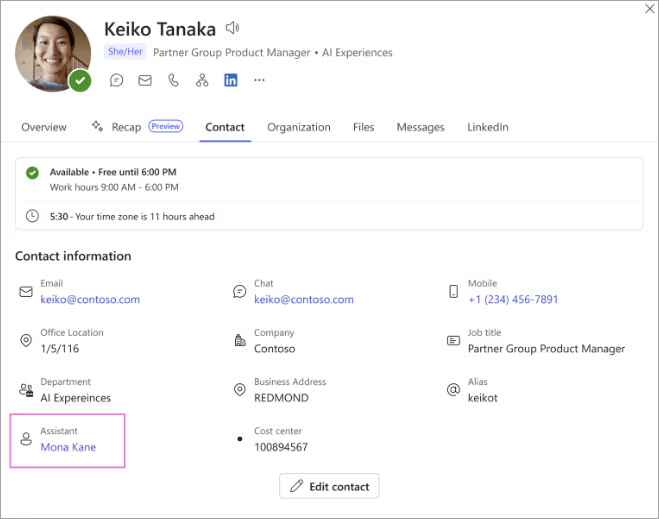Call the mobile number +1 (234) 456-7891

coord(513,299)
